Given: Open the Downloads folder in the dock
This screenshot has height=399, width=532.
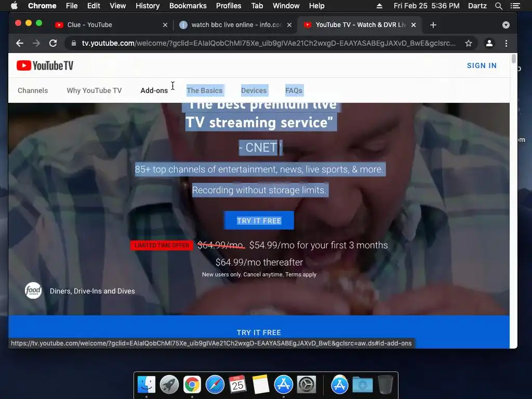Looking at the screenshot, I should (362, 385).
